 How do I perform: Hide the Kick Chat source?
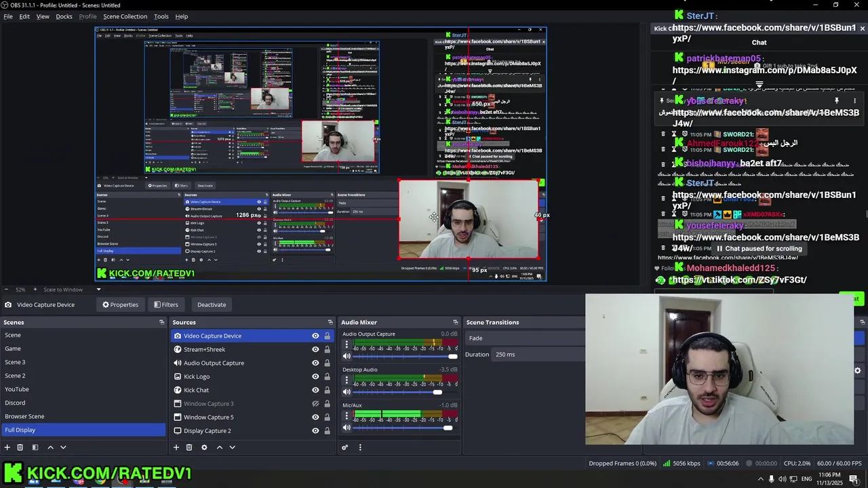pyautogui.click(x=315, y=390)
